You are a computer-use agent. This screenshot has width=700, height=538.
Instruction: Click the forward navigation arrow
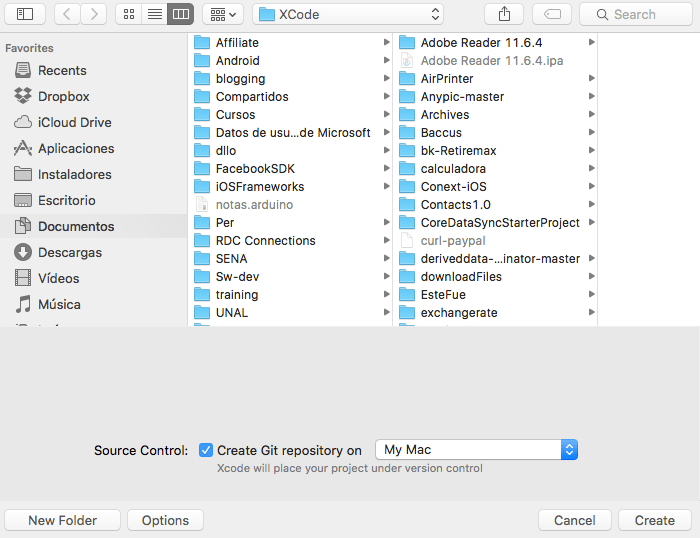pyautogui.click(x=93, y=14)
